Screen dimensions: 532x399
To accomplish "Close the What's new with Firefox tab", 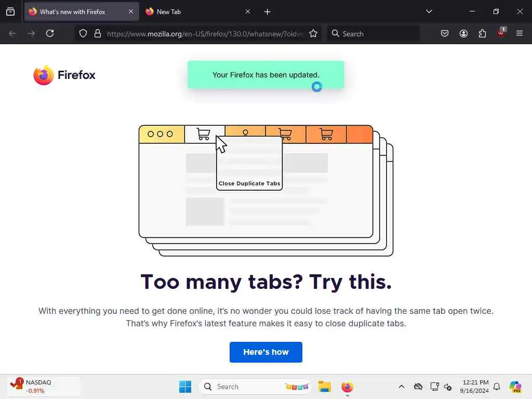I will pos(131,11).
